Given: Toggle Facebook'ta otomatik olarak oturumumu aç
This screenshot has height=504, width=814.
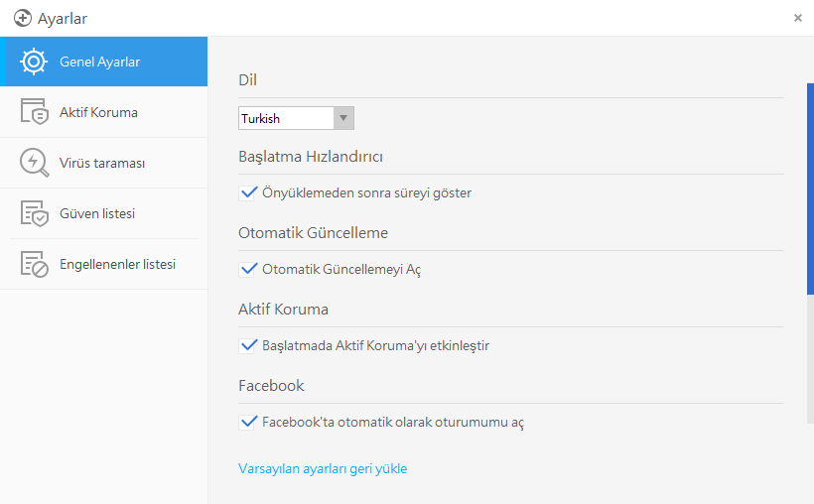Looking at the screenshot, I should pyautogui.click(x=247, y=422).
